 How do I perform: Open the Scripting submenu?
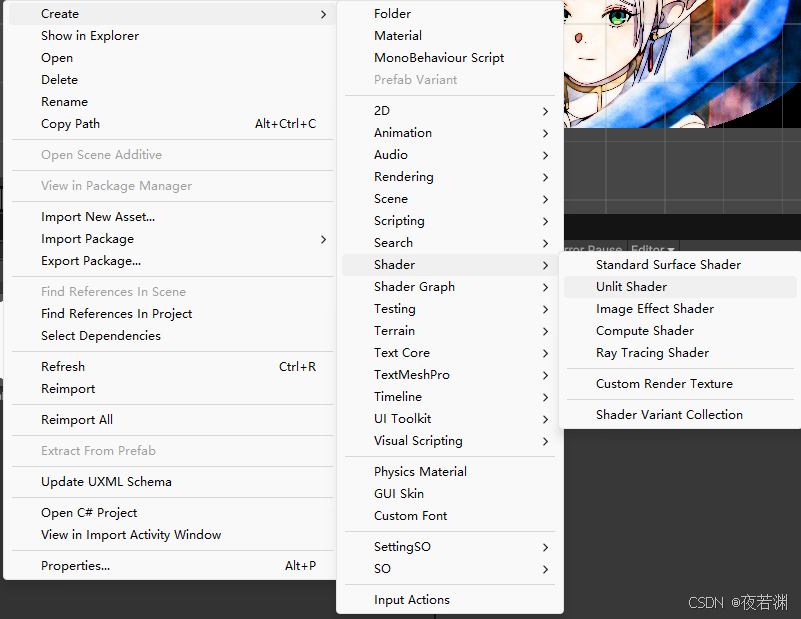[x=450, y=221]
